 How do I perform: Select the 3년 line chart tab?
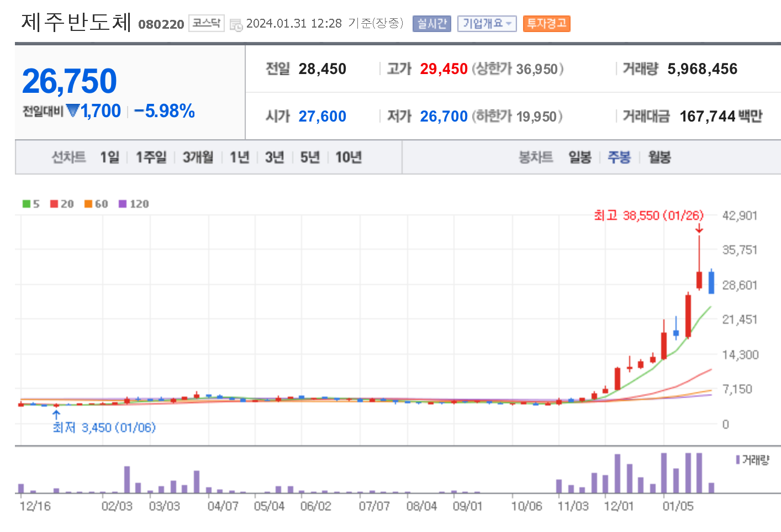click(x=275, y=157)
